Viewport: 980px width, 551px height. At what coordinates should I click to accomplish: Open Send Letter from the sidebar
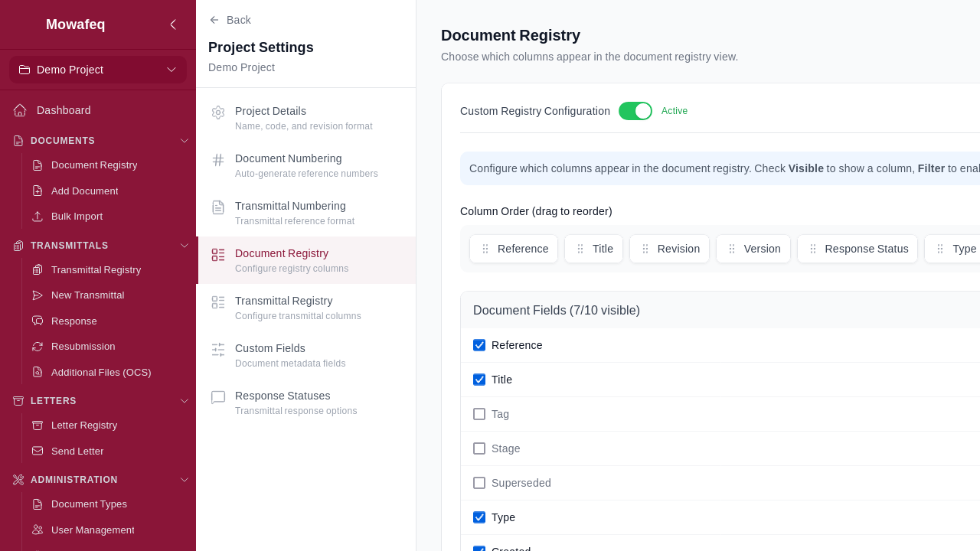point(77,451)
